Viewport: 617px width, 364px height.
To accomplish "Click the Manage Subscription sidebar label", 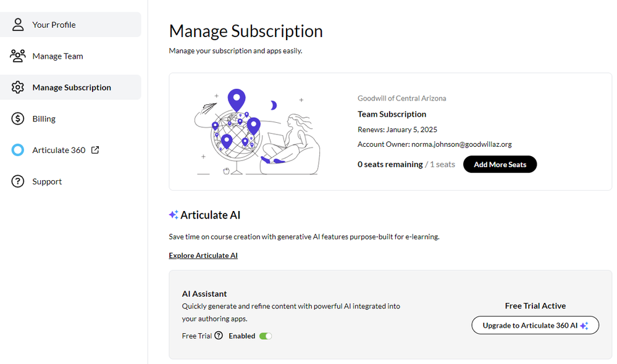I will point(72,88).
